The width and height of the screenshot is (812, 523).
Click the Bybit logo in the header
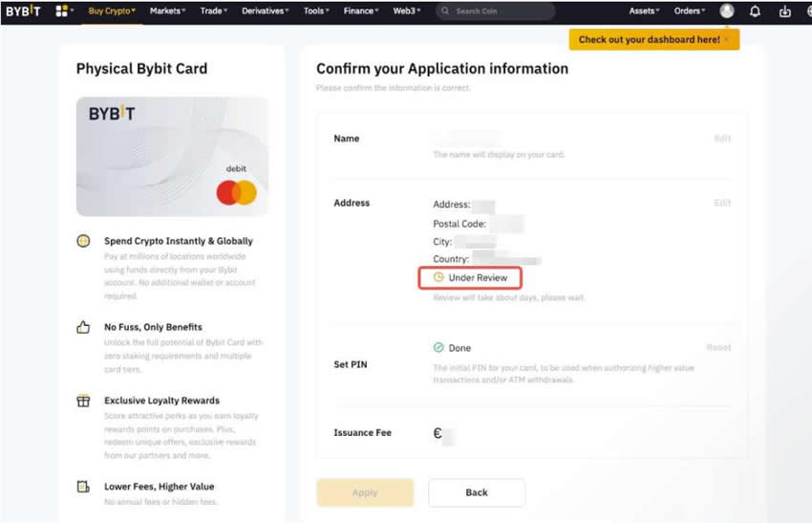23,11
